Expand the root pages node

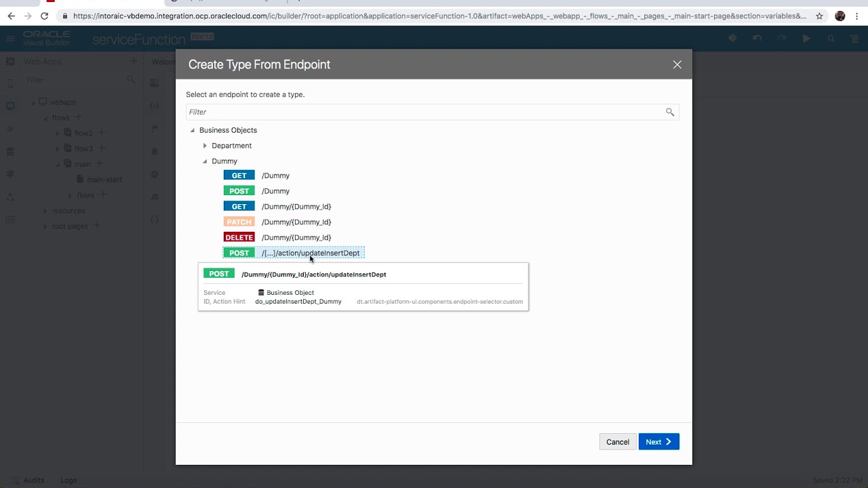click(x=45, y=226)
